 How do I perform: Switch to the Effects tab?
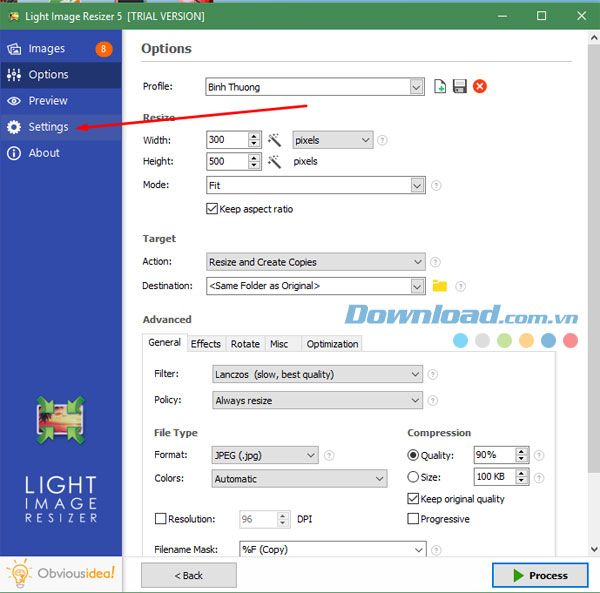tap(205, 344)
